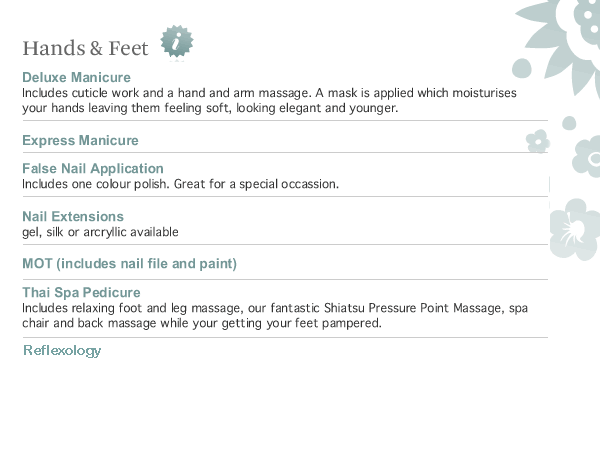This screenshot has height=450, width=600.
Task: Click the small flower beside Express Manicure
Action: click(538, 141)
